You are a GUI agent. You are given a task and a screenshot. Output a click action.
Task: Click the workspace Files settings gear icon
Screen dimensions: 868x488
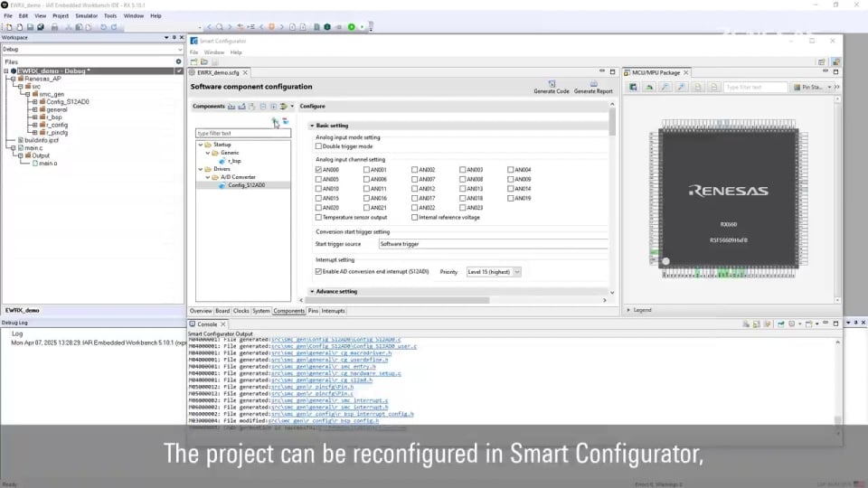(178, 61)
